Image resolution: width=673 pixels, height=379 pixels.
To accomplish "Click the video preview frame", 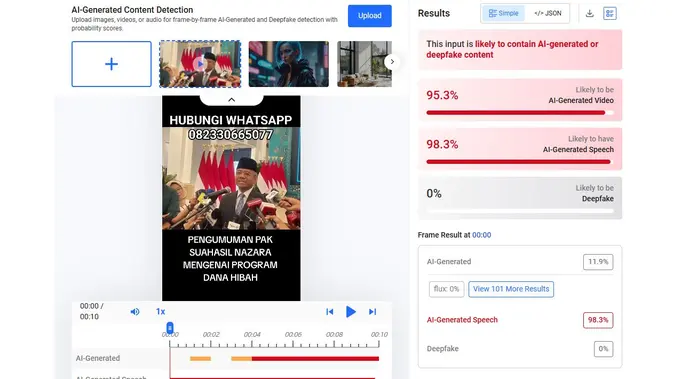I will click(x=231, y=198).
